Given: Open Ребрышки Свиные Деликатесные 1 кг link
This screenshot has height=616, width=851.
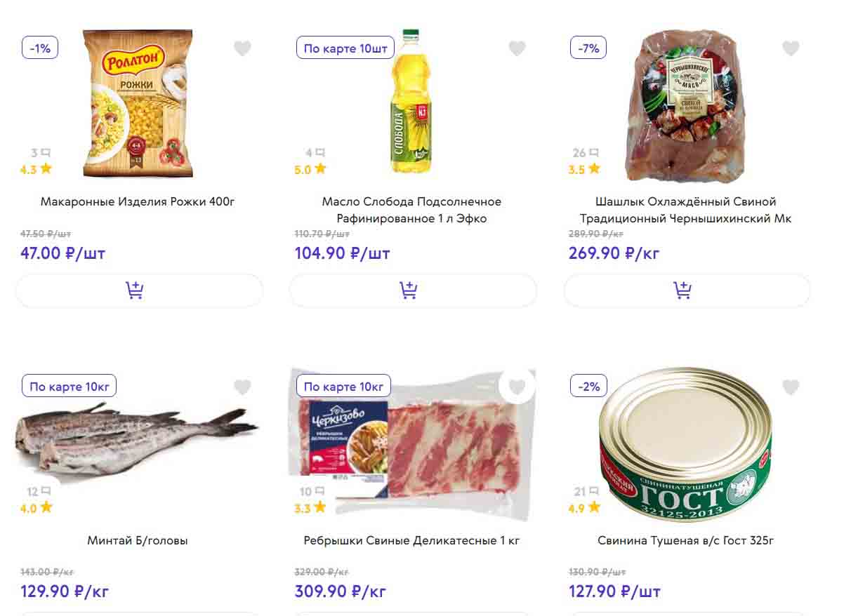Looking at the screenshot, I should 411,540.
